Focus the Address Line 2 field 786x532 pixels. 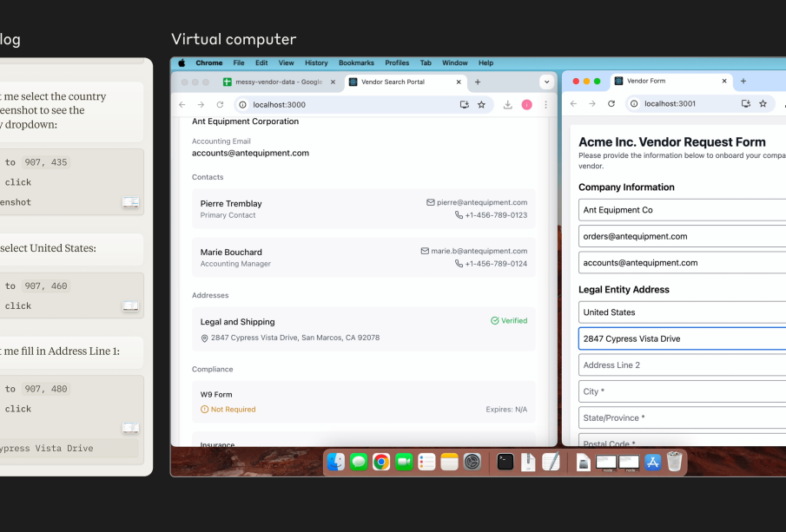(682, 365)
